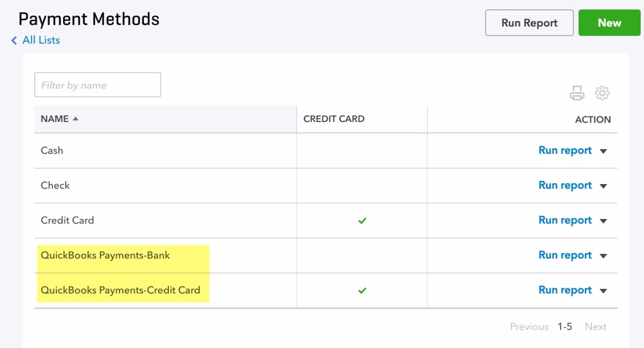Open action dropdown for Credit Card row
This screenshot has height=348, width=644.
(604, 221)
